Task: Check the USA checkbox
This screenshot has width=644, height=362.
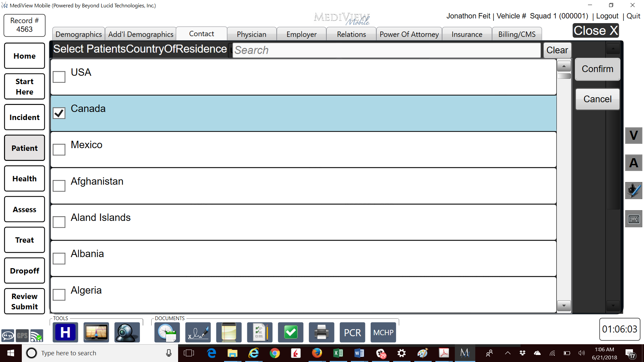Action: tap(59, 77)
